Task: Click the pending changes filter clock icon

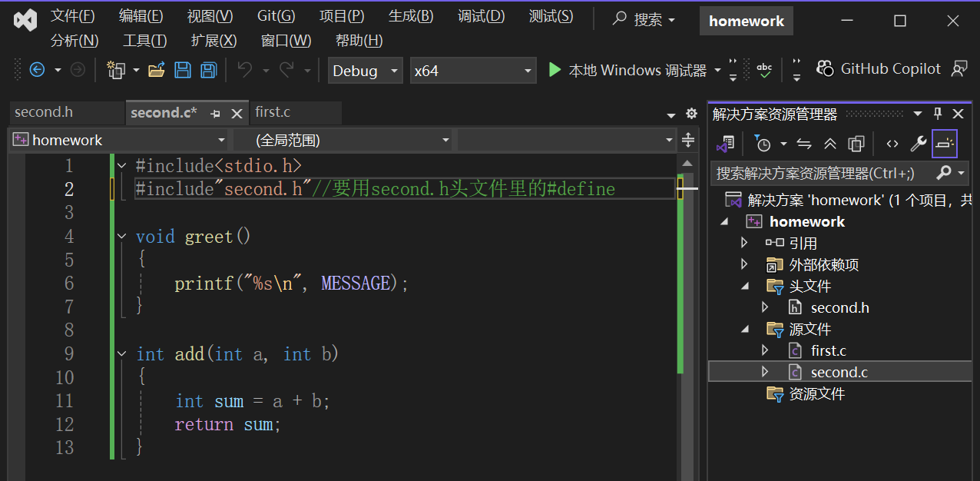Action: pos(763,144)
